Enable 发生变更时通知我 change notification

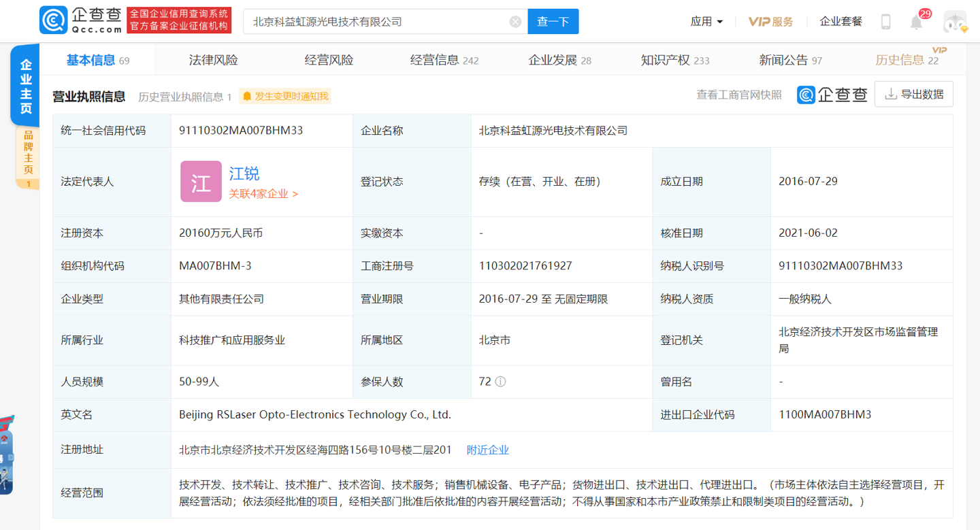[x=285, y=97]
